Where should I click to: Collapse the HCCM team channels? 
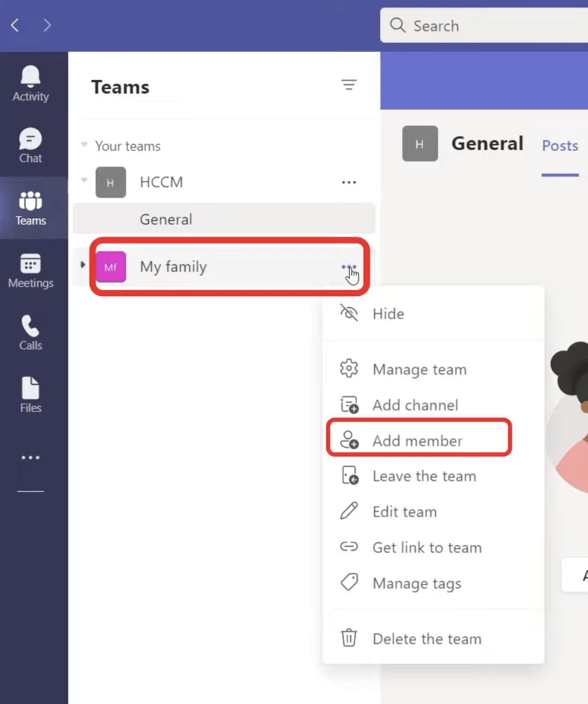click(x=84, y=180)
